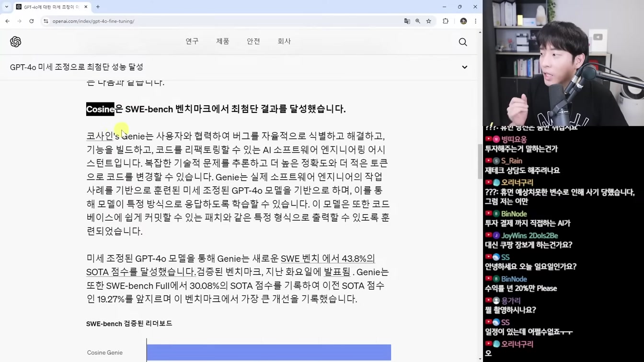The image size is (644, 362).
Task: Click the chat message 투자 결제 까지 직접하는 AI가
Action: [x=528, y=223]
